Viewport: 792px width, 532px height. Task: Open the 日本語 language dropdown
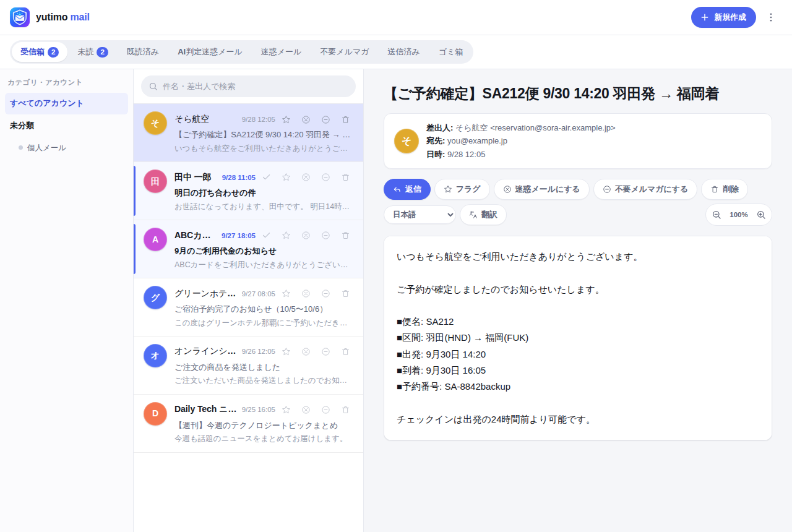point(420,215)
